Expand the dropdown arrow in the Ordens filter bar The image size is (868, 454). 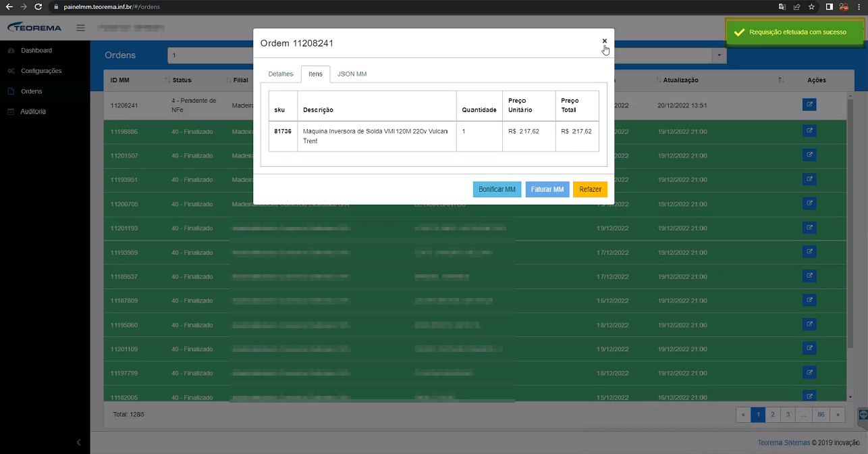(720, 55)
